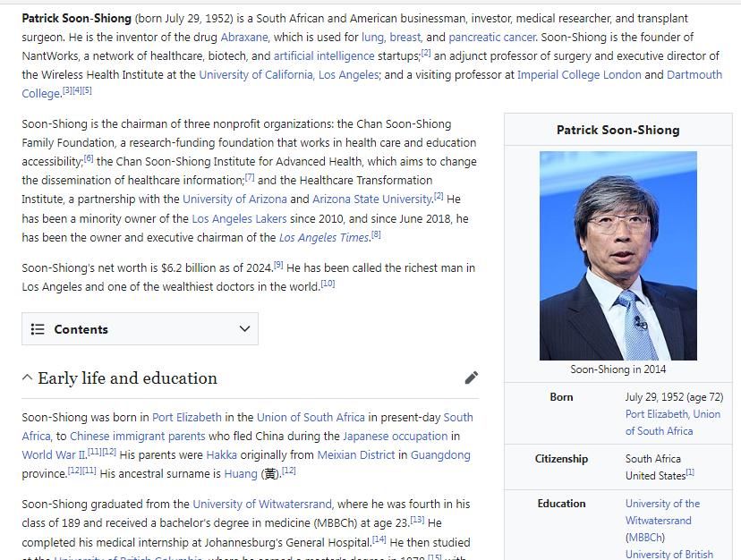Open the Los Angeles Lakers link
The image size is (741, 560).
click(x=239, y=219)
